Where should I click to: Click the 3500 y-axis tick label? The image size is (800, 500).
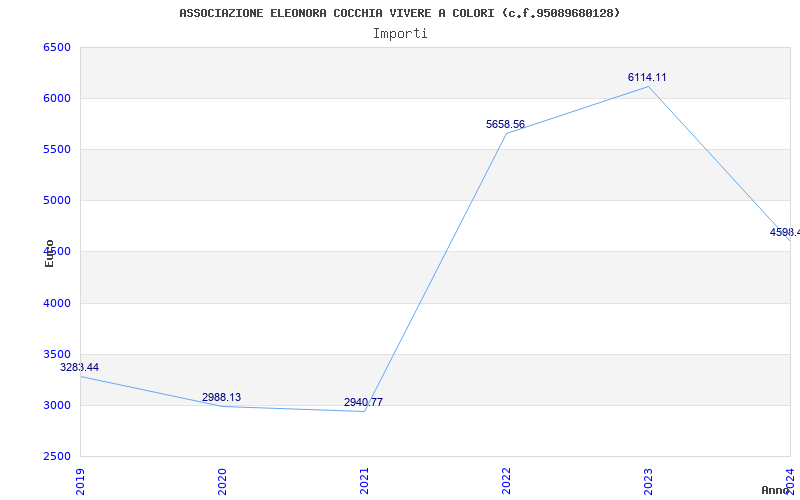point(57,355)
